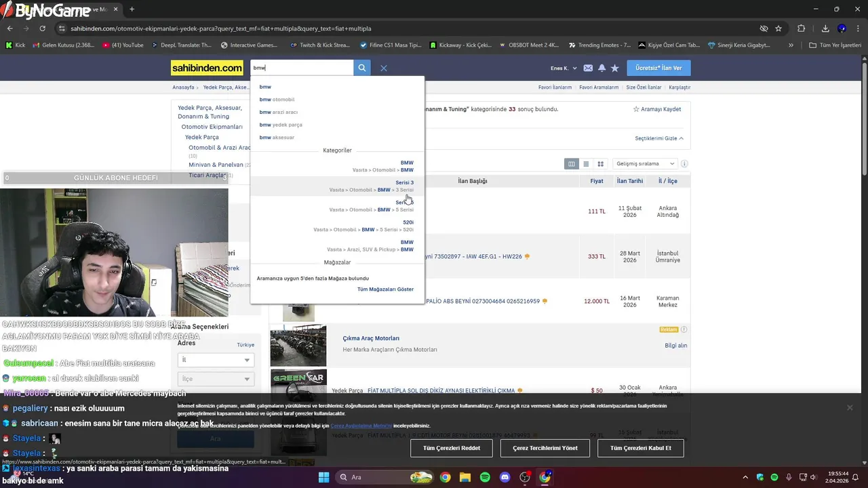Open a new browser tab with plus icon
Image resolution: width=868 pixels, height=488 pixels.
[132, 9]
